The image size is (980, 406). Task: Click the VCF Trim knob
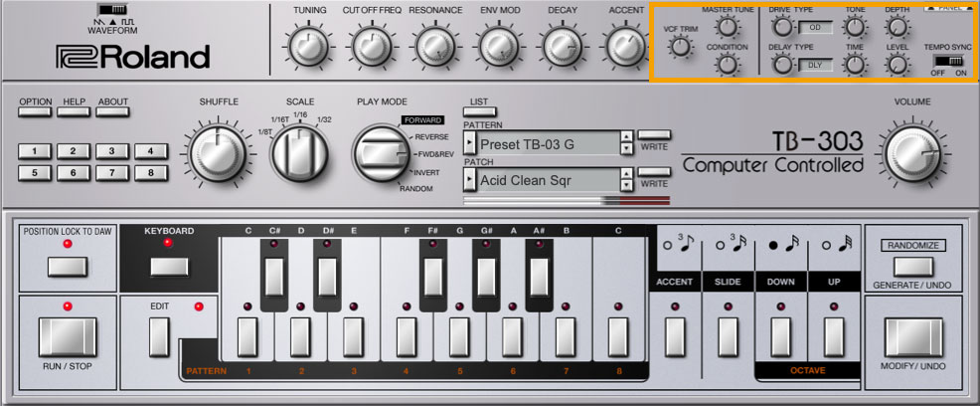click(680, 47)
